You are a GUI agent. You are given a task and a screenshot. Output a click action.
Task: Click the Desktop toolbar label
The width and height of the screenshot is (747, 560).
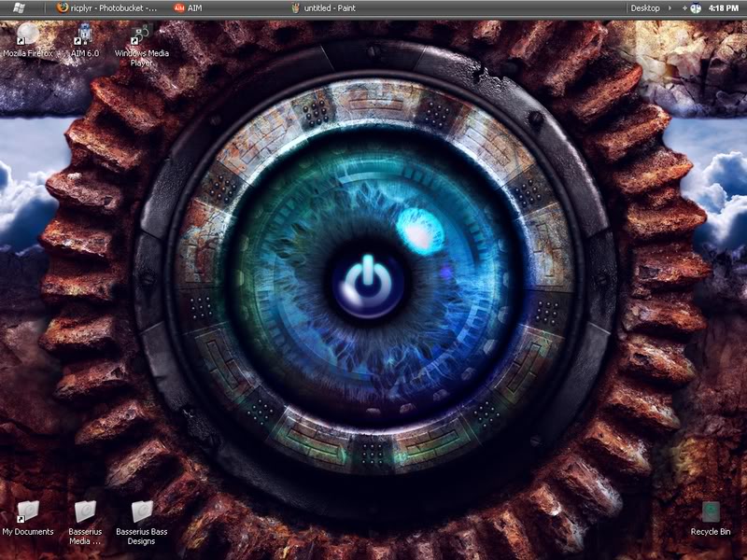click(644, 8)
